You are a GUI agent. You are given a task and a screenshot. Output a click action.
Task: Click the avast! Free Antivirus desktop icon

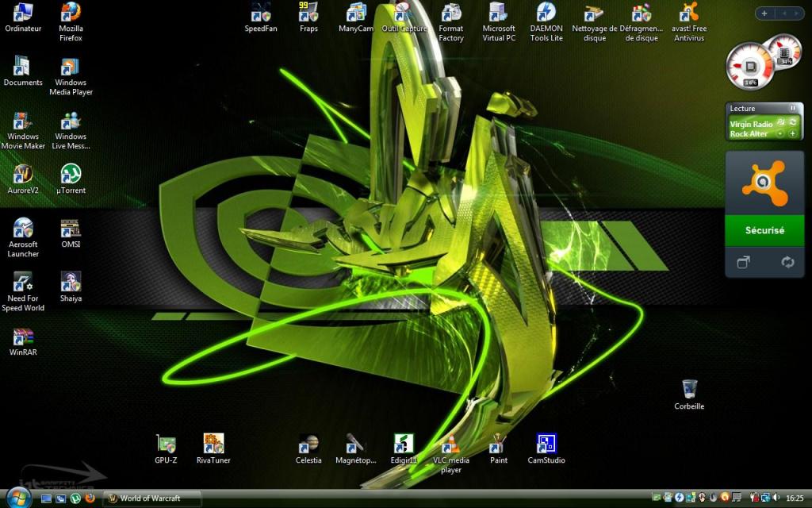689,22
